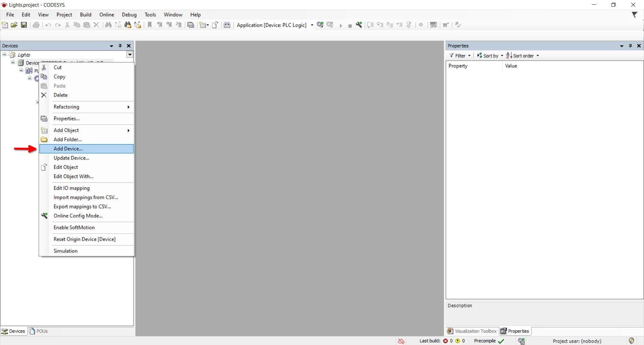Image resolution: width=644 pixels, height=345 pixels.
Task: Click the shopping cart store icon
Action: tap(445, 25)
